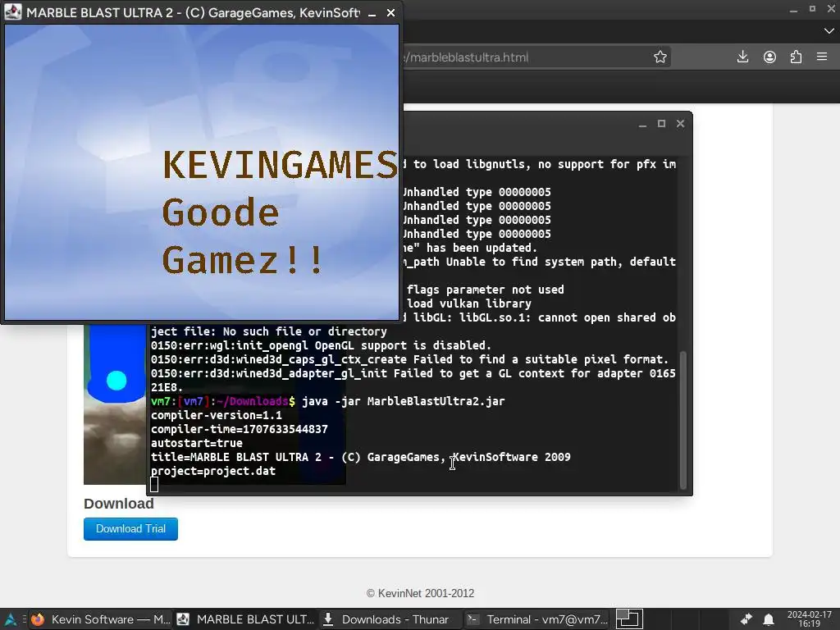This screenshot has width=840, height=630.
Task: Close the terminal window
Action: [680, 124]
